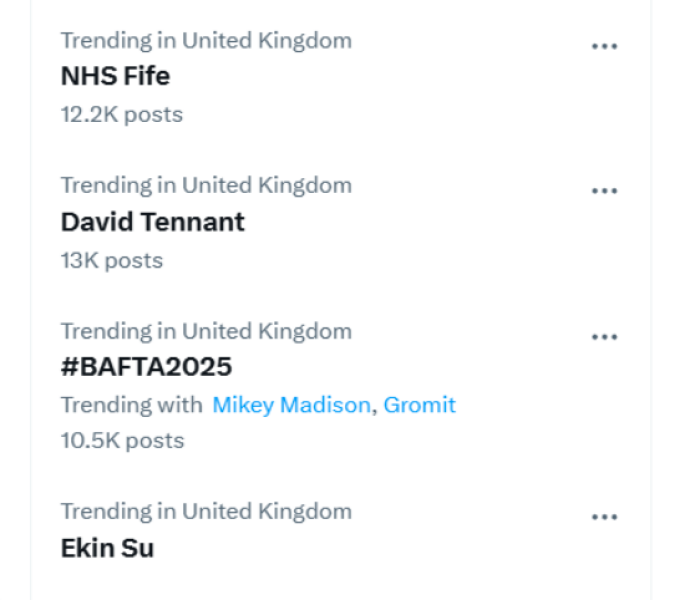The width and height of the screenshot is (685, 600).
Task: Click the 12.2K posts count
Action: pos(121,114)
